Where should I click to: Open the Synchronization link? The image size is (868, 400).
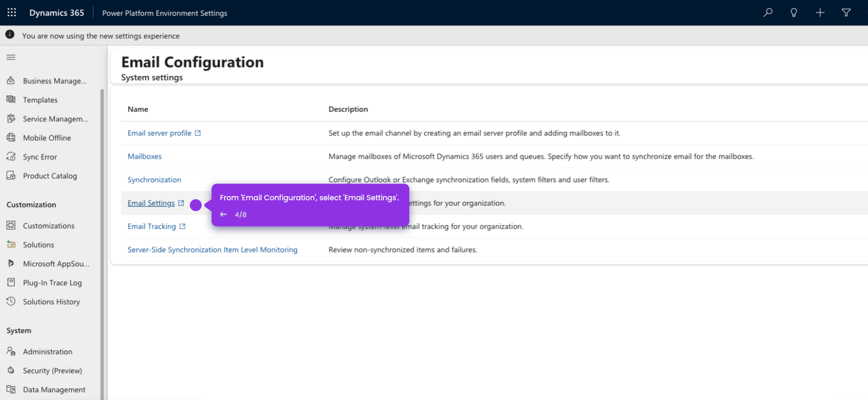click(154, 180)
